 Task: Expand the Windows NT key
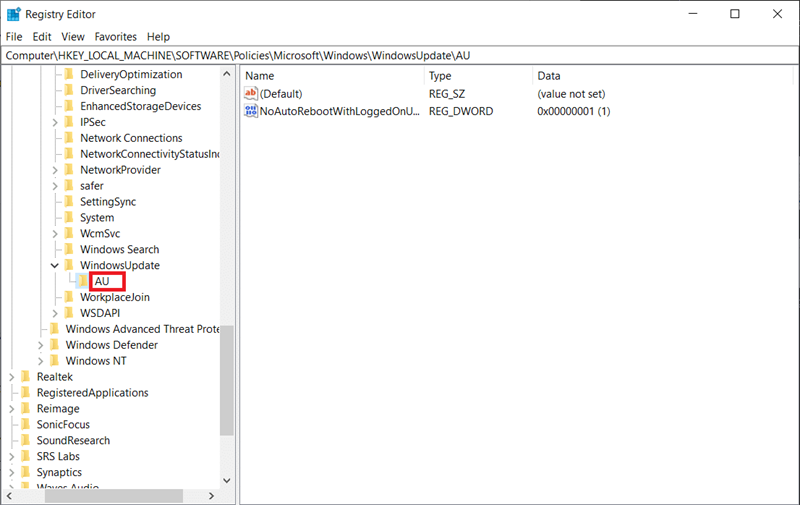click(x=40, y=360)
